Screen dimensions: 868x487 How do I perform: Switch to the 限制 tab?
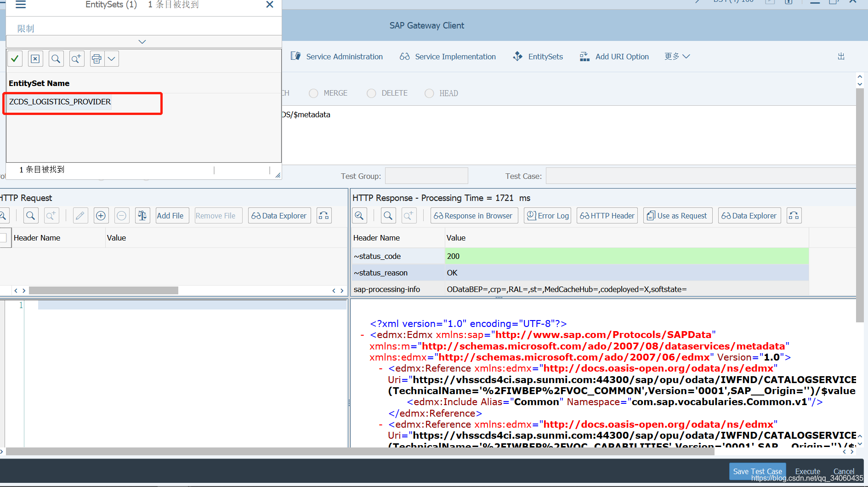point(26,29)
